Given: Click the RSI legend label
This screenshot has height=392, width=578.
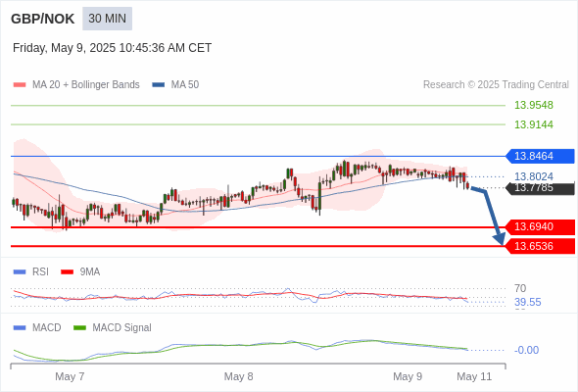Looking at the screenshot, I should (40, 272).
